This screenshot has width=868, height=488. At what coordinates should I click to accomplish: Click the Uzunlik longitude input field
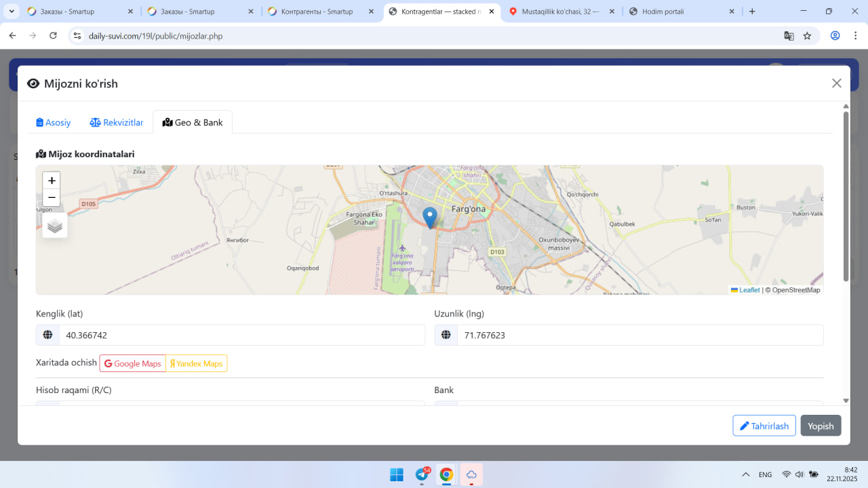click(639, 335)
